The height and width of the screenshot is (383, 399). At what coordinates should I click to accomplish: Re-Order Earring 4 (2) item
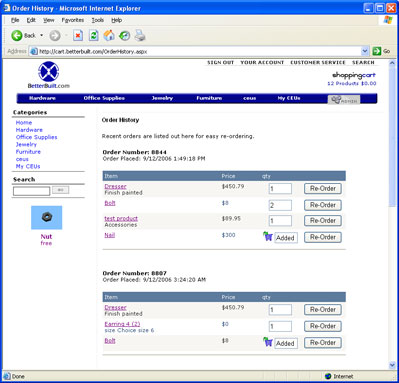(x=323, y=326)
